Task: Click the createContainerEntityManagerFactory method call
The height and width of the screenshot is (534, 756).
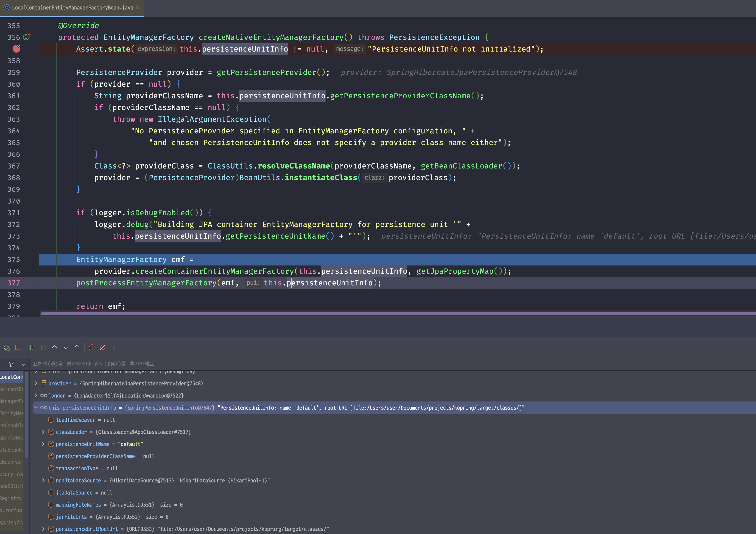Action: pyautogui.click(x=214, y=271)
